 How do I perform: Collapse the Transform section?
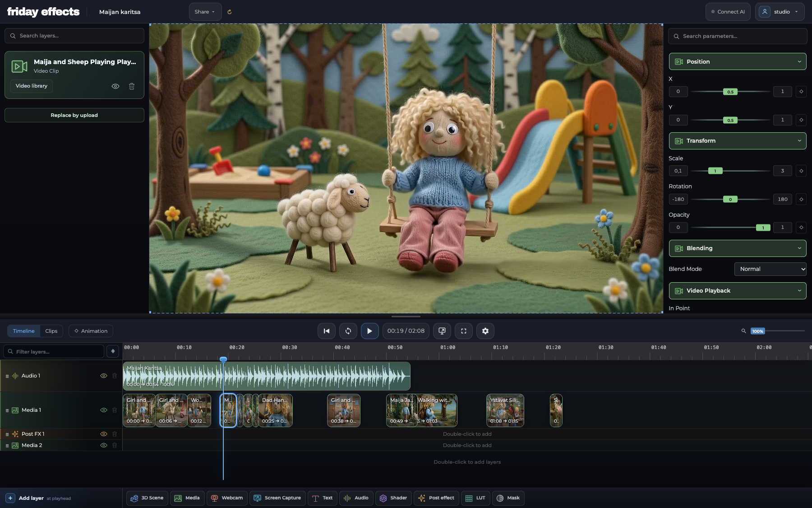[x=738, y=141]
